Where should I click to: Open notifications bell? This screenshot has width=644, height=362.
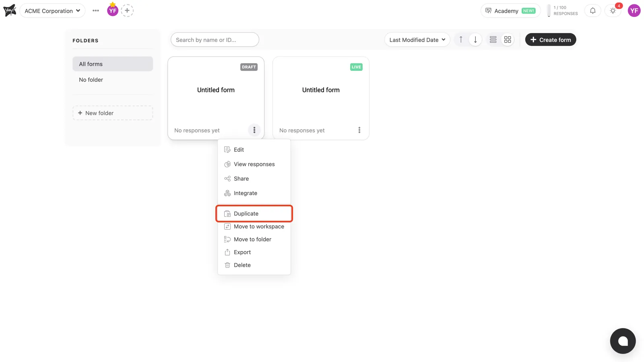point(592,11)
